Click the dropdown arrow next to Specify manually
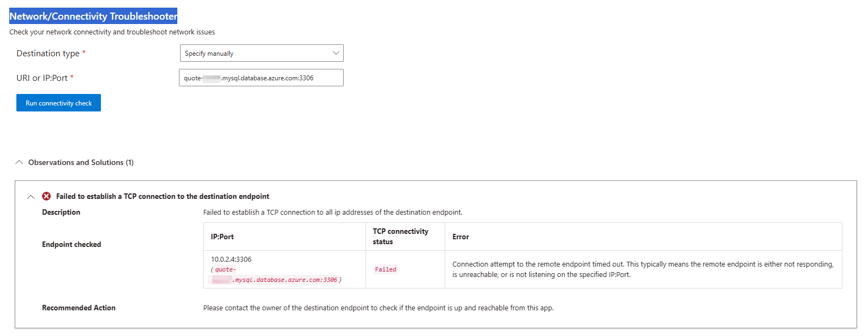 (x=336, y=53)
